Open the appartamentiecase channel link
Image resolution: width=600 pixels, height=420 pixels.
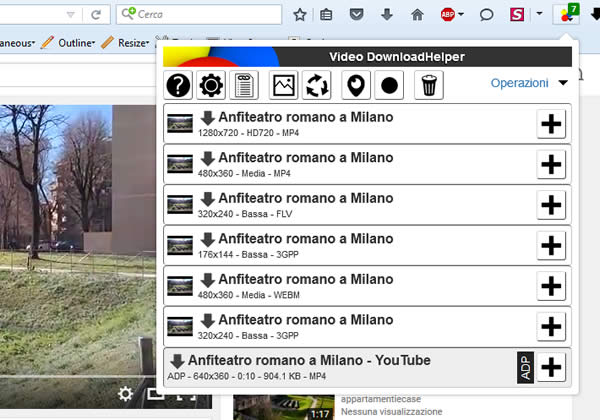coord(381,399)
